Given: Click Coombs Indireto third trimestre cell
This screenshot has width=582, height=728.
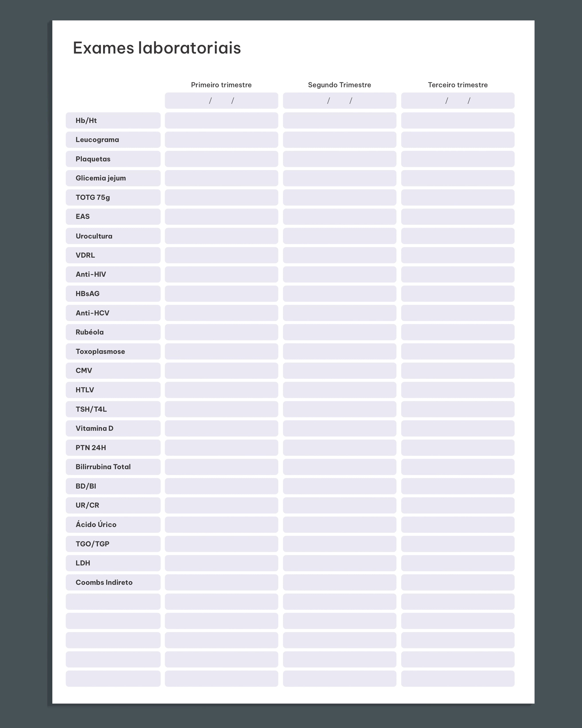Looking at the screenshot, I should click(x=458, y=582).
